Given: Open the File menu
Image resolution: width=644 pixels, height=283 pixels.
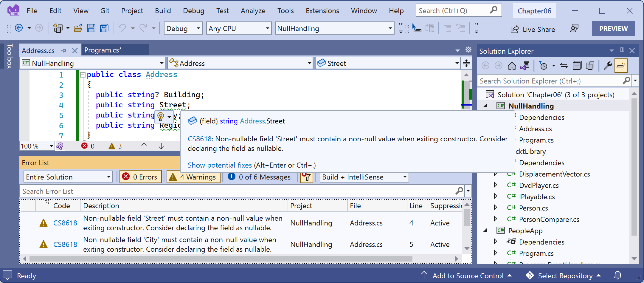Looking at the screenshot, I should click(32, 11).
